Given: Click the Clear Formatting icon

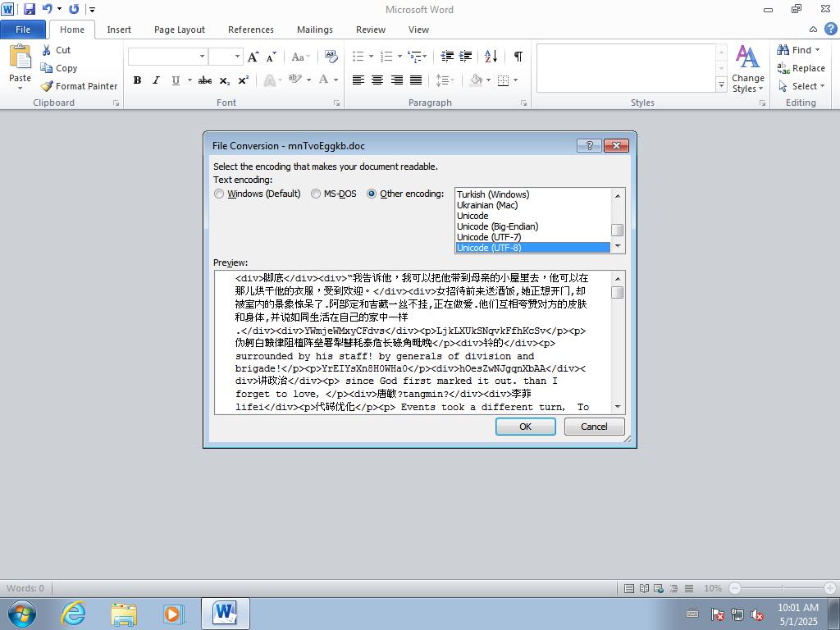Looking at the screenshot, I should point(331,57).
